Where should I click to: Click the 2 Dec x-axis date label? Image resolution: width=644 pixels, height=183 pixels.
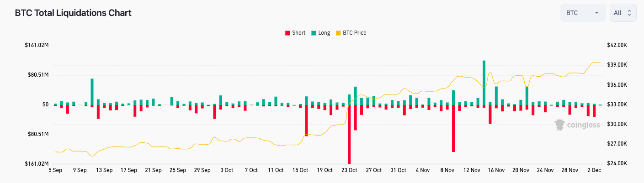(594, 170)
